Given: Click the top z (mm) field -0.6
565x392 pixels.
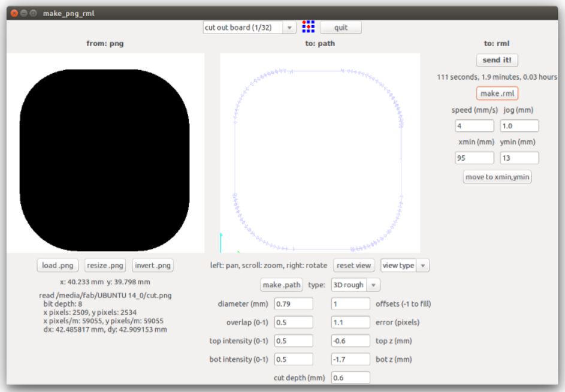Looking at the screenshot, I should pyautogui.click(x=351, y=341).
